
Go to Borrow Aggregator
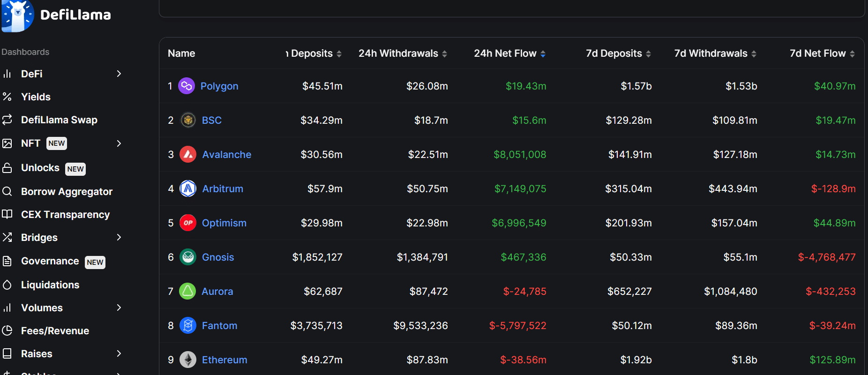tap(67, 191)
